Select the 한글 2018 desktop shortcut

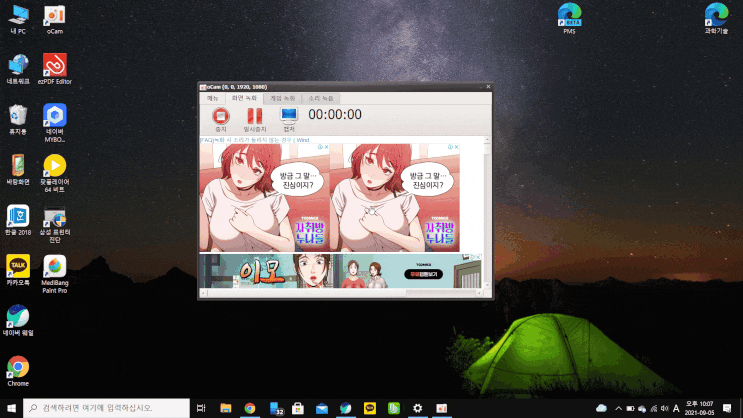pos(18,220)
